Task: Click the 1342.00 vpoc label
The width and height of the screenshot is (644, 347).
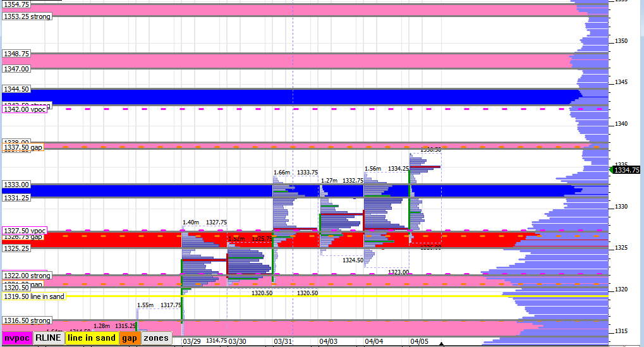Action: 25,109
